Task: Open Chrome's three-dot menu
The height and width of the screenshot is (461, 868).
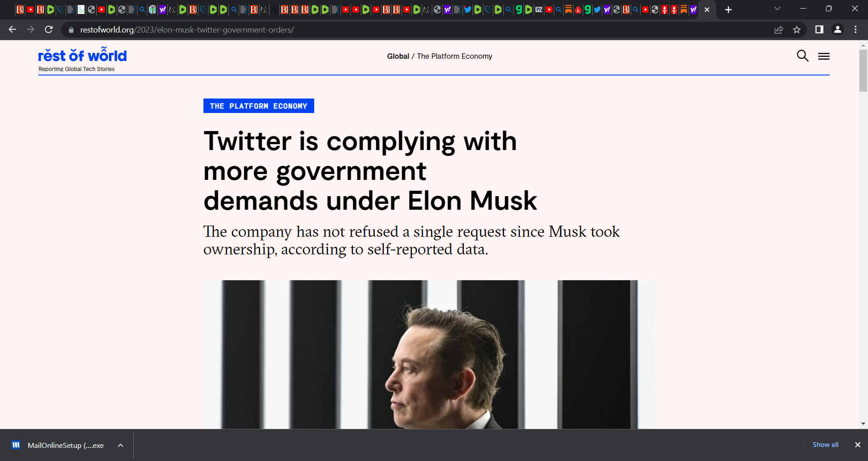Action: tap(855, 30)
